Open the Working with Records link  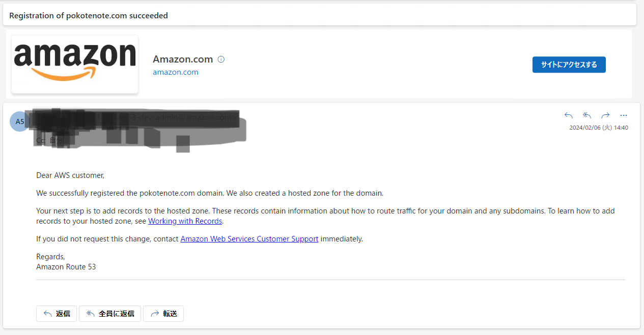tap(185, 221)
